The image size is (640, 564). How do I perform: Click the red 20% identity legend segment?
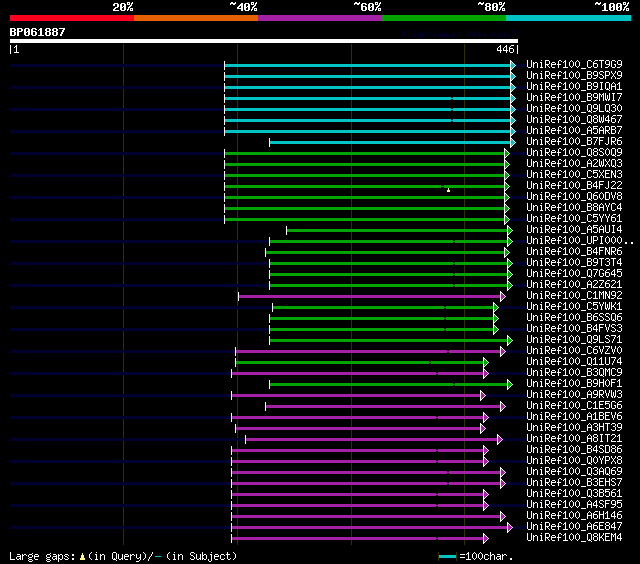tap(72, 18)
